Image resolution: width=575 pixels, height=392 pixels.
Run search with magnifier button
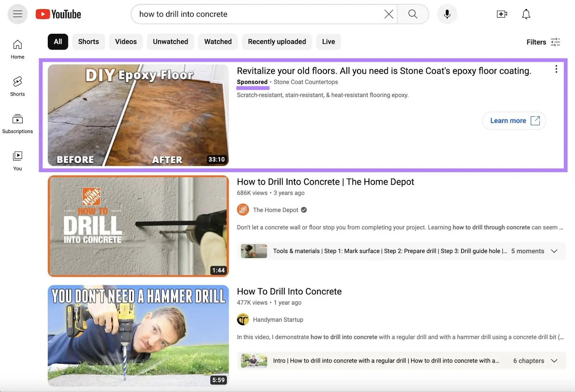413,14
